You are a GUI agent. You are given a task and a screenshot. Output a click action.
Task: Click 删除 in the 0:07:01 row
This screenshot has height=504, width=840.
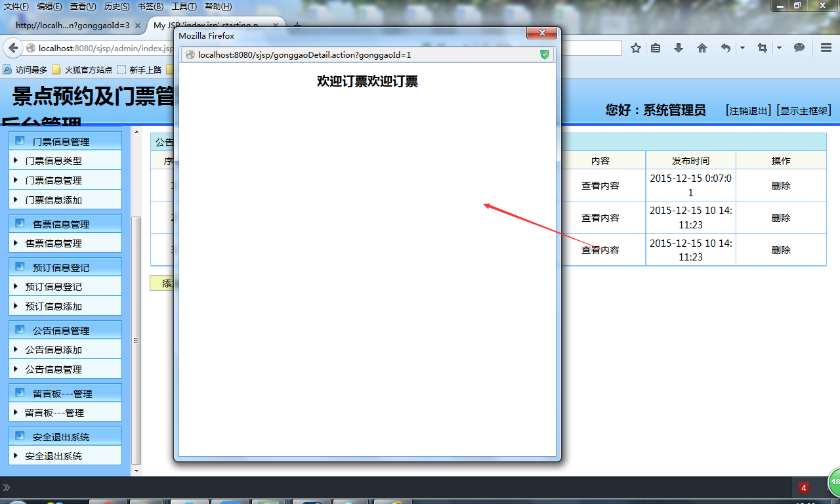[x=781, y=186]
